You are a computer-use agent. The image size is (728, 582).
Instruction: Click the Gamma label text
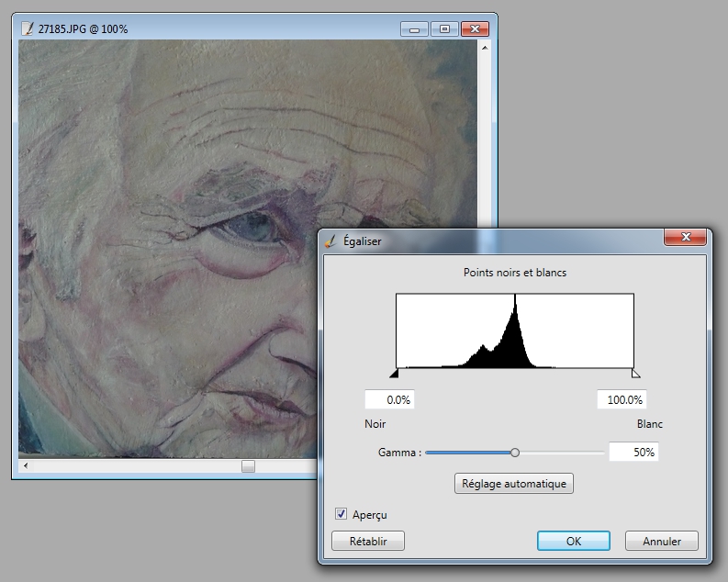coord(399,452)
